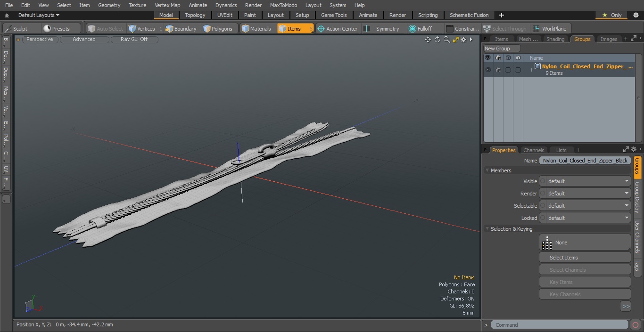
Task: Open the Visible dropdown set to default
Action: pos(588,181)
